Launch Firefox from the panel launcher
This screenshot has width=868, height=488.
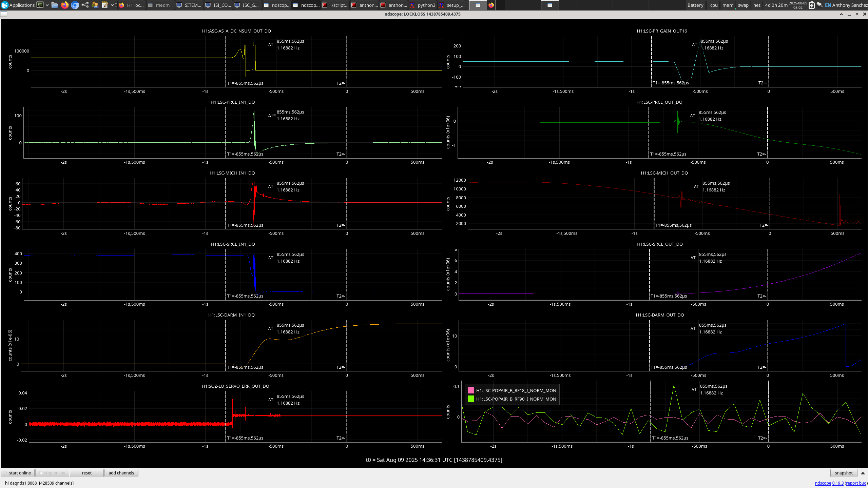click(x=65, y=5)
